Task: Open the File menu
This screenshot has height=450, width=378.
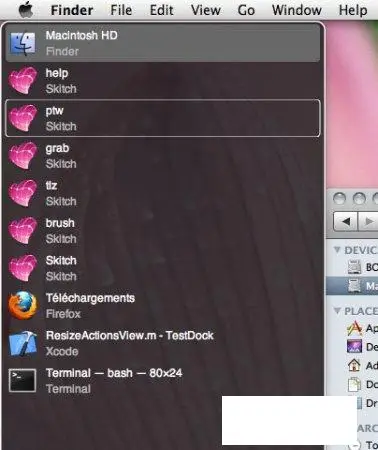Action: (x=121, y=10)
